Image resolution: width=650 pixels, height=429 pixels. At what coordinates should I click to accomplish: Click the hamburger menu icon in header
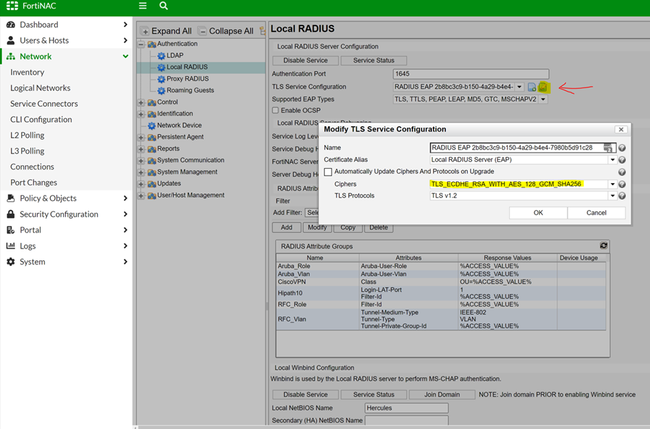(x=145, y=7)
